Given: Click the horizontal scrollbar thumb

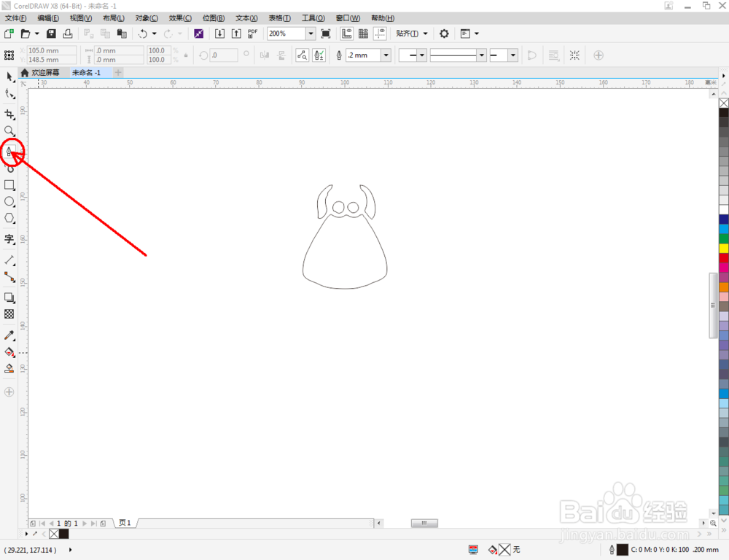Looking at the screenshot, I should 424,524.
